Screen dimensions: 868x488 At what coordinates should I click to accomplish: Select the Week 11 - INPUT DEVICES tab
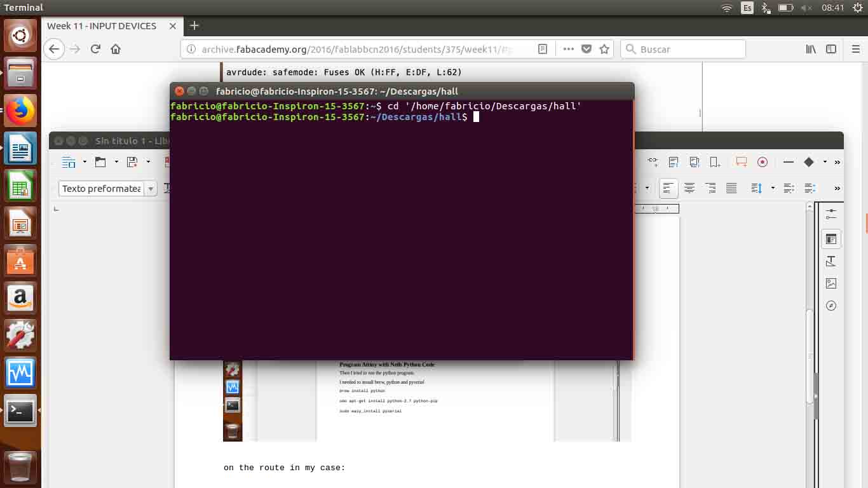102,26
